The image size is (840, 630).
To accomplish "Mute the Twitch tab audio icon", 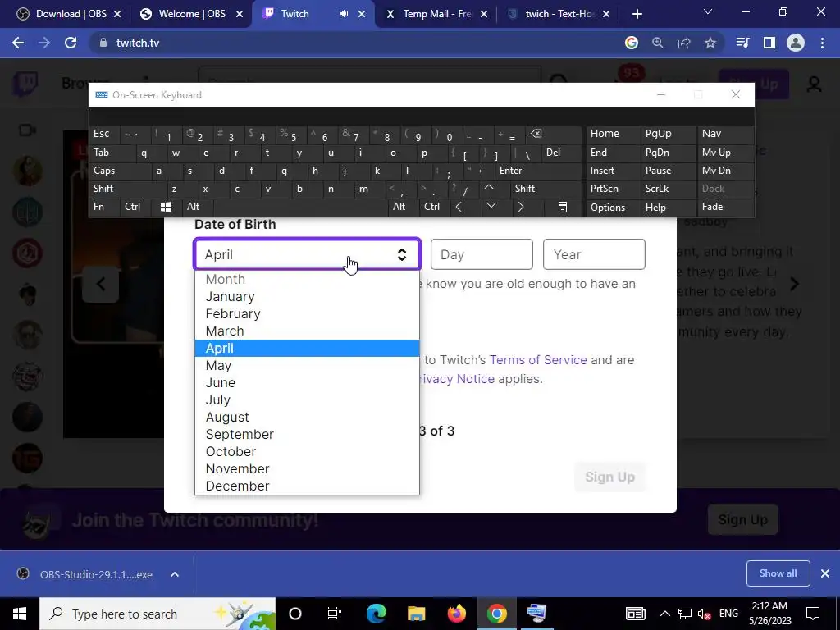I will [x=344, y=14].
